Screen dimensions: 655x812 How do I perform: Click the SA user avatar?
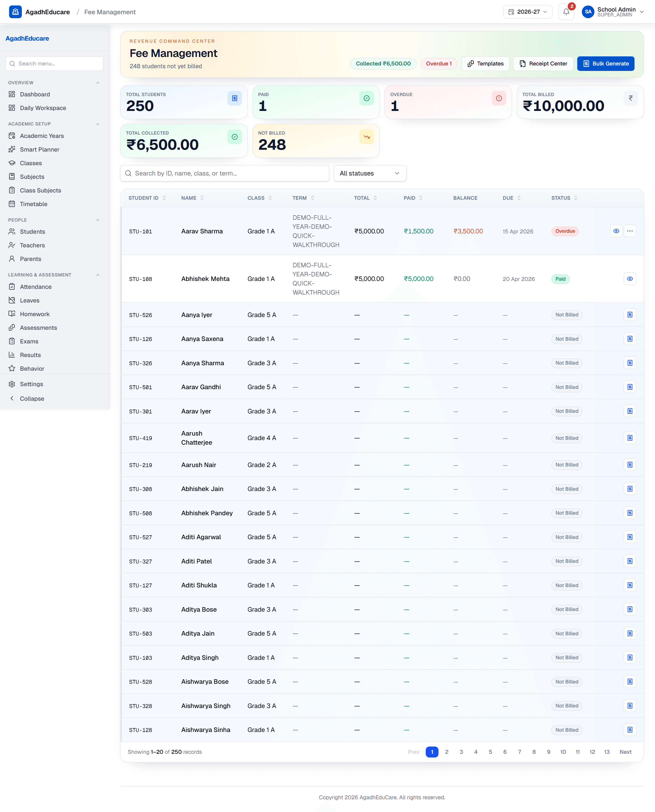588,12
